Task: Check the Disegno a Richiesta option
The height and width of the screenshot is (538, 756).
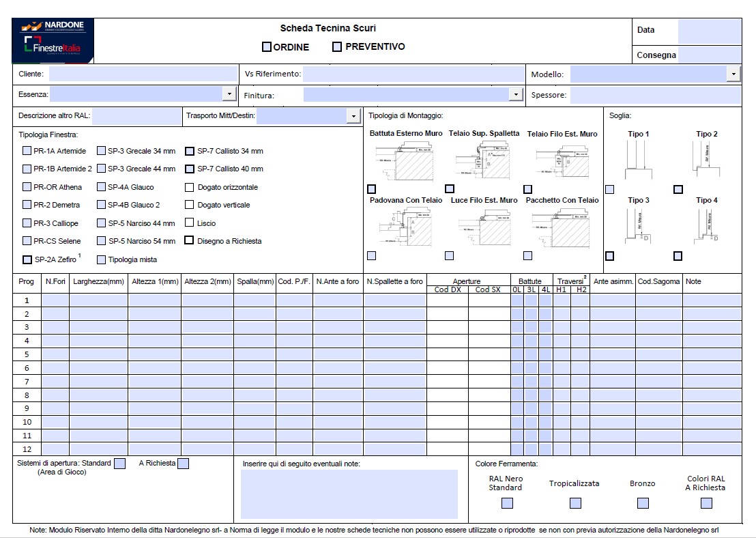Action: (190, 240)
